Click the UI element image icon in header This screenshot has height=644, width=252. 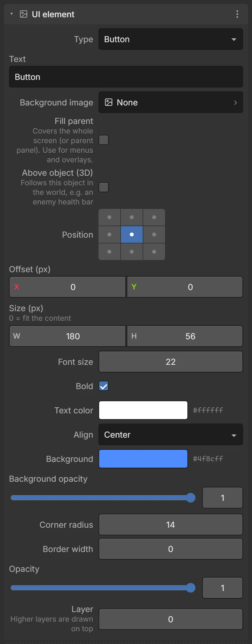24,14
